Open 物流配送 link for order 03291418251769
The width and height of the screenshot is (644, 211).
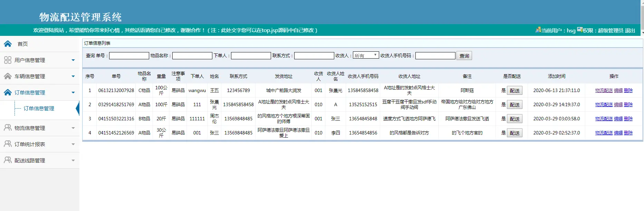[x=604, y=104]
